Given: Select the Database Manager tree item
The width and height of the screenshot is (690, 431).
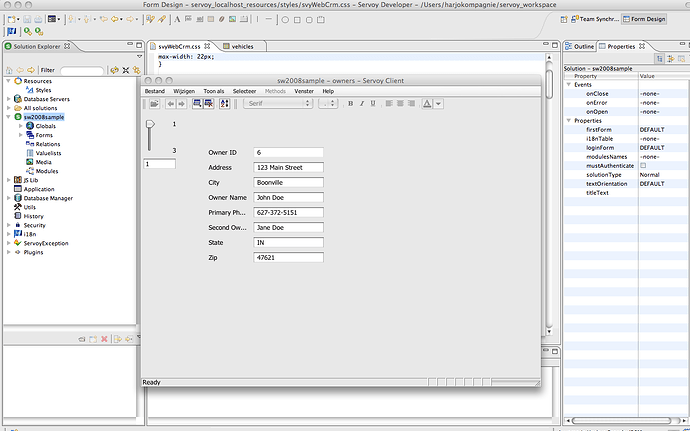Looking at the screenshot, I should (44, 198).
